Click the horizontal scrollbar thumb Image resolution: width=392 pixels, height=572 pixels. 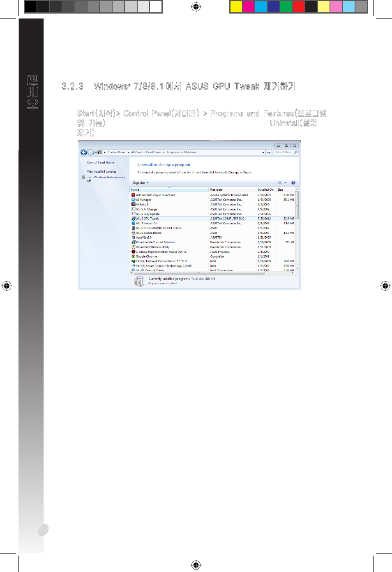(199, 272)
